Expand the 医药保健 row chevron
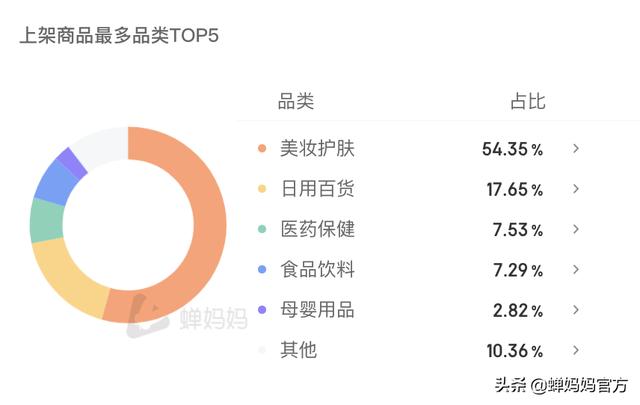This screenshot has width=640, height=405. point(576,229)
